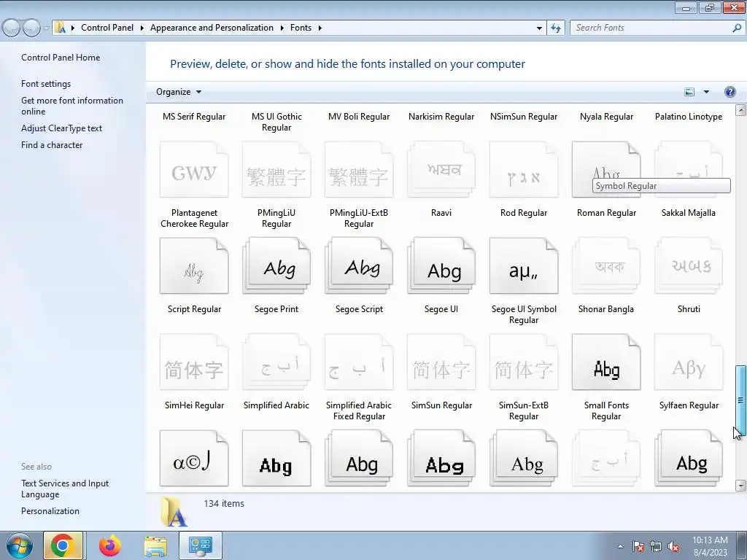The width and height of the screenshot is (747, 560).
Task: Open Firefox from the taskbar
Action: pyautogui.click(x=110, y=545)
